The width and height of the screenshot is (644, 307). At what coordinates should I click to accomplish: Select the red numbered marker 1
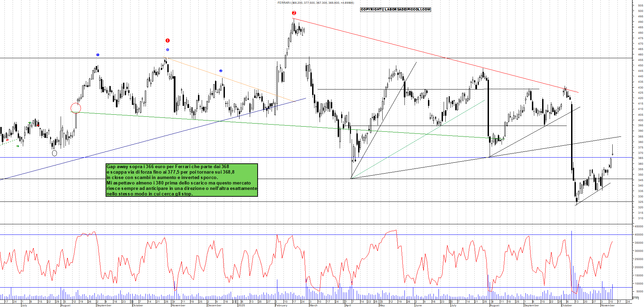point(167,40)
